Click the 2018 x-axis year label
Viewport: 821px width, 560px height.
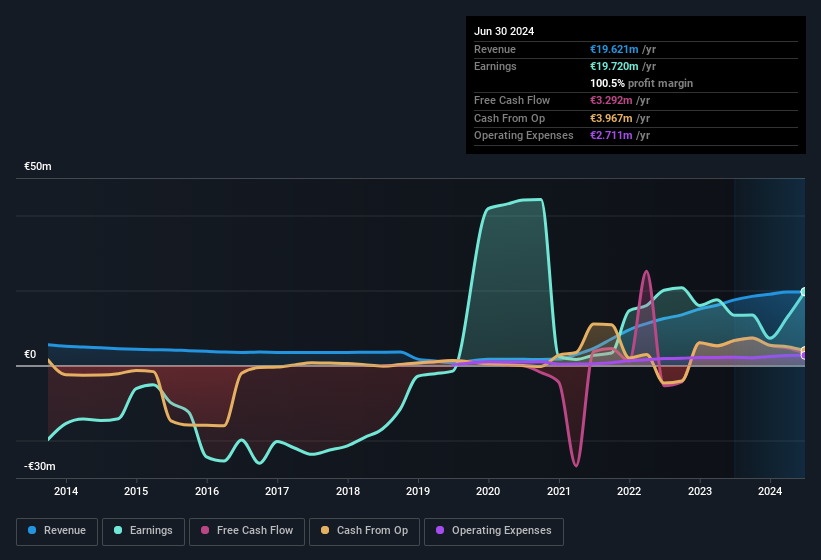(x=348, y=491)
